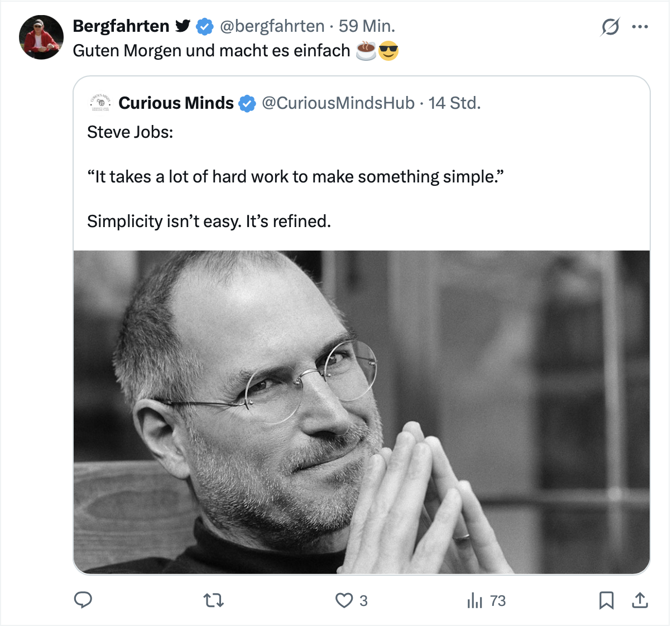672x626 pixels.
Task: Click the 14 Std. quoted post timestamp
Action: pos(454,103)
